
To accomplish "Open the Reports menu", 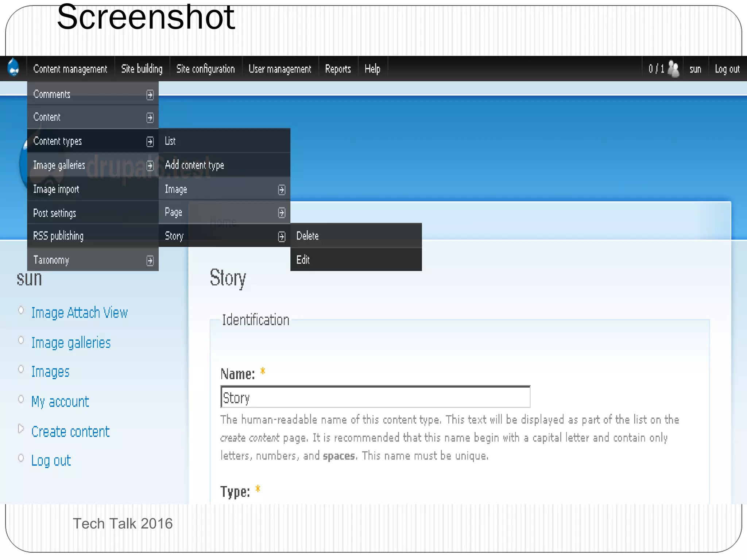I will (338, 69).
